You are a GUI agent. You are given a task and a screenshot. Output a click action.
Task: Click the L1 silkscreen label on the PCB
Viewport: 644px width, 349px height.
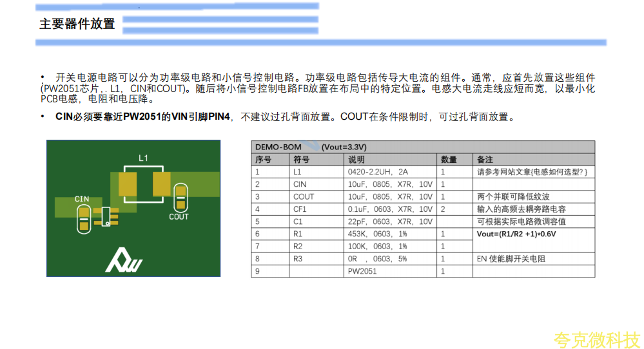(143, 158)
